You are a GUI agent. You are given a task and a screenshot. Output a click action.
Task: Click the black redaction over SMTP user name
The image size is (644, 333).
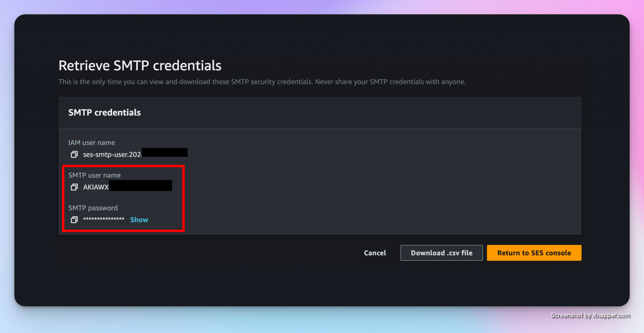tap(140, 186)
